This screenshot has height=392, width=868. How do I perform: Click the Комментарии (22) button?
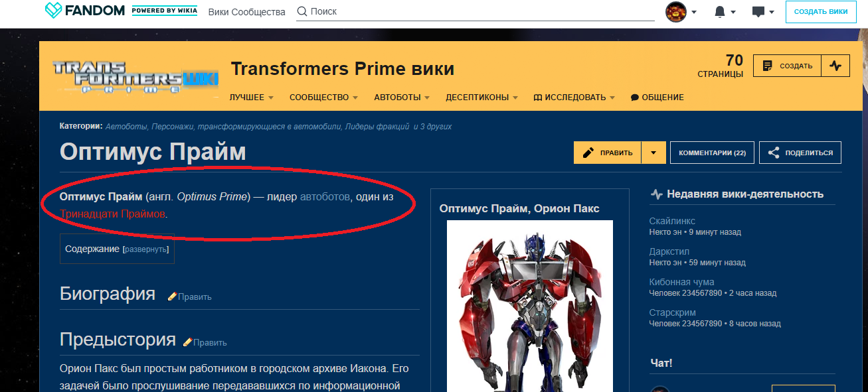[712, 153]
